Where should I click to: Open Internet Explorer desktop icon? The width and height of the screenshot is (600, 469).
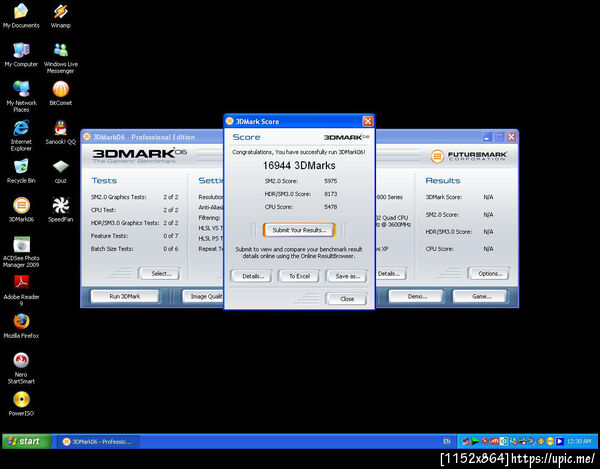[x=21, y=136]
